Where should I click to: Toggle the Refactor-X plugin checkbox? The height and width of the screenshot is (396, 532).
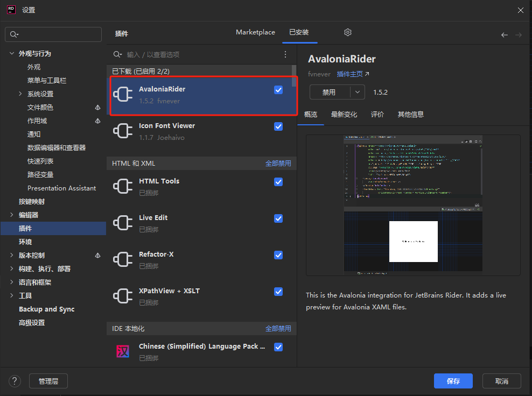pos(278,255)
